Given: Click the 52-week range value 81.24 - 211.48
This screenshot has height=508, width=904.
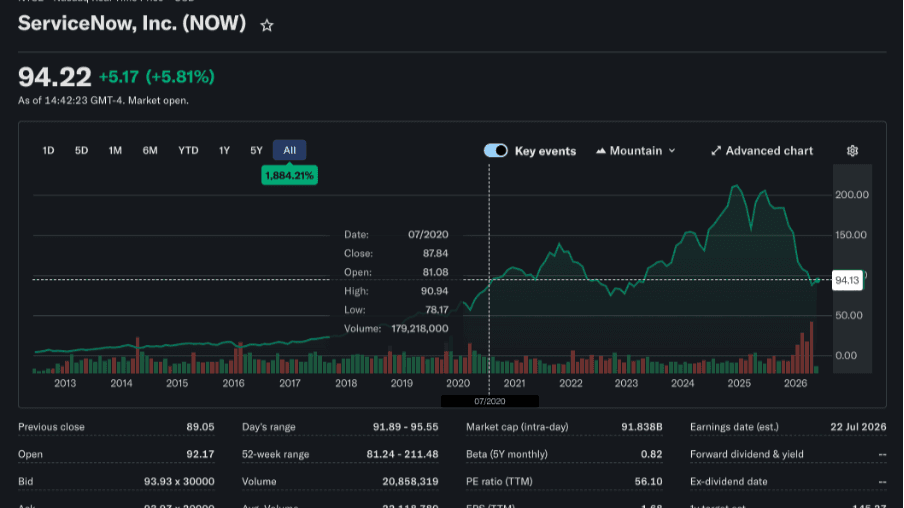Looking at the screenshot, I should pyautogui.click(x=402, y=454).
